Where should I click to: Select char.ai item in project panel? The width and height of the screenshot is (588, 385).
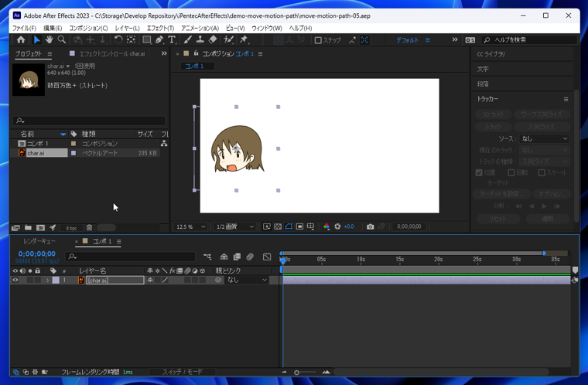[36, 153]
